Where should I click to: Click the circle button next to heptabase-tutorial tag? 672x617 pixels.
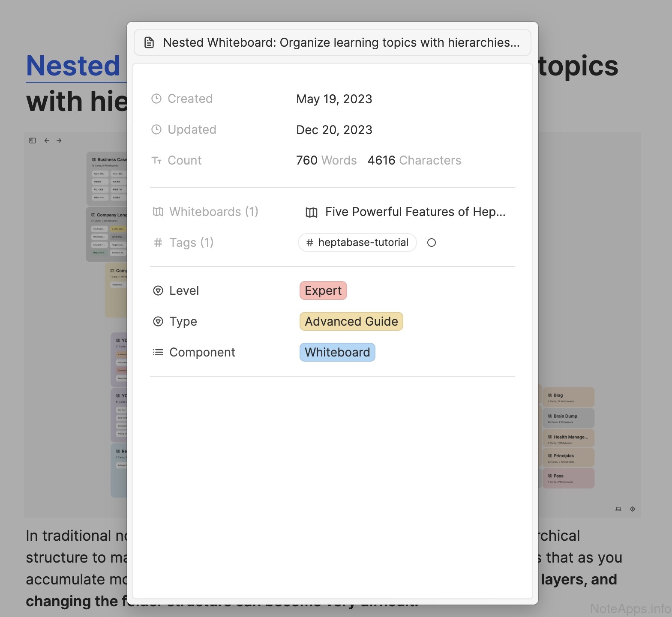pyautogui.click(x=432, y=243)
